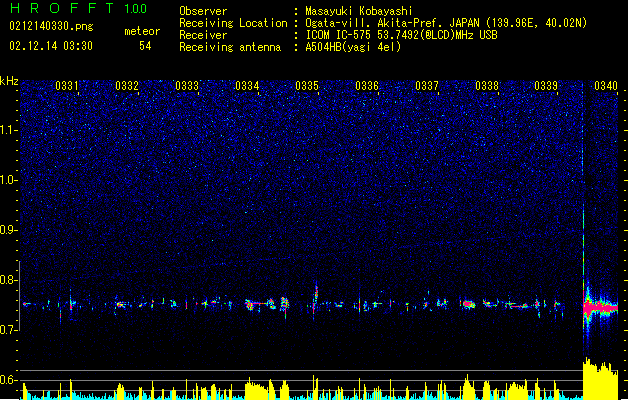
Task: Click the 0338 time marker
Action: [487, 86]
